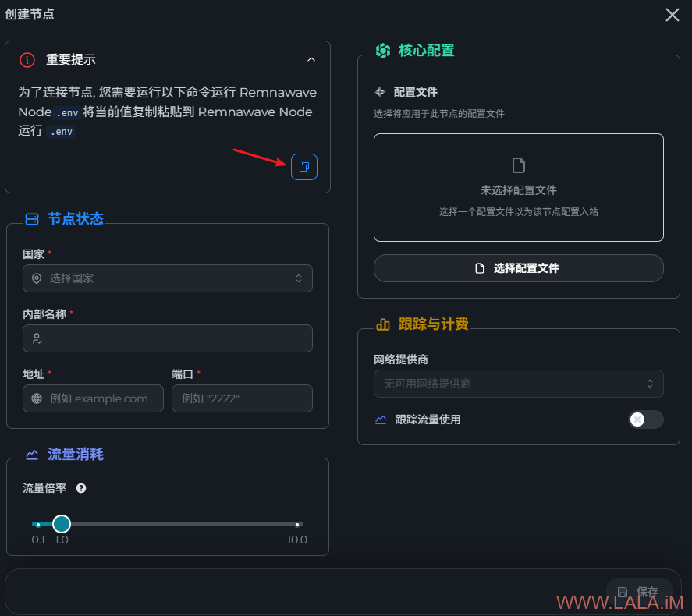
Task: Click the user icon in the 内部名称 field
Action: click(37, 338)
